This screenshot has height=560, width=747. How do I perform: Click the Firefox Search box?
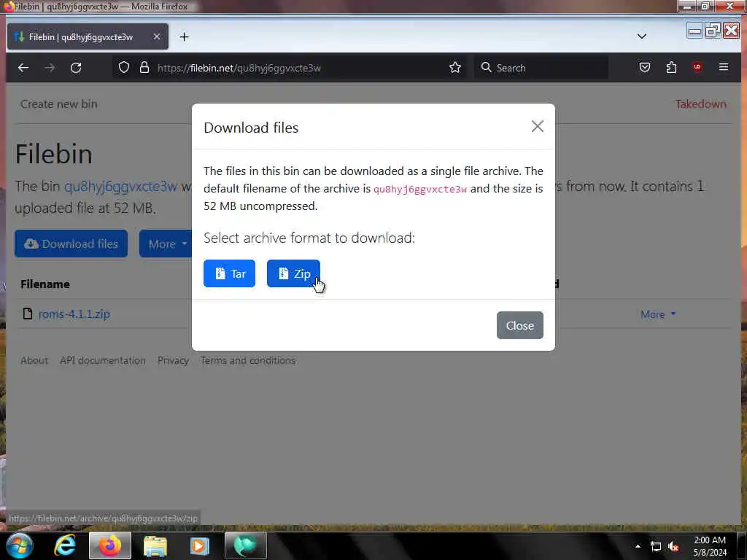[x=541, y=68]
